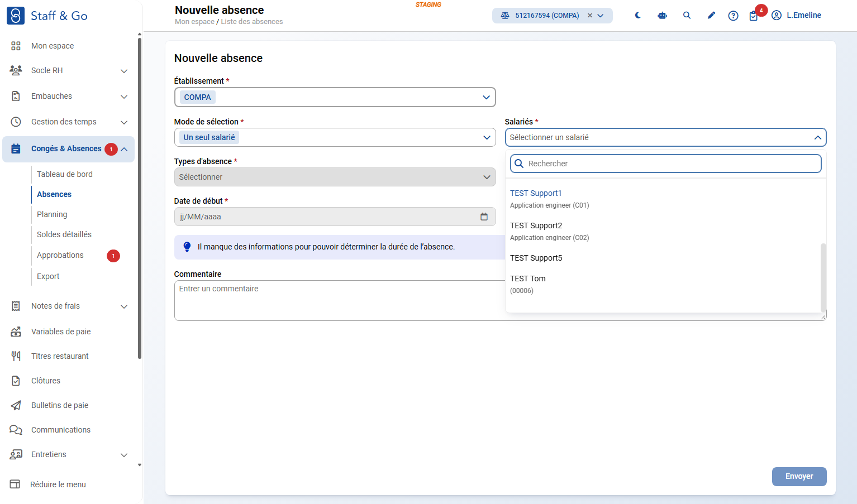Click the Bulletins de paie paper-plane icon
Viewport: 857px width, 504px height.
coord(16,405)
